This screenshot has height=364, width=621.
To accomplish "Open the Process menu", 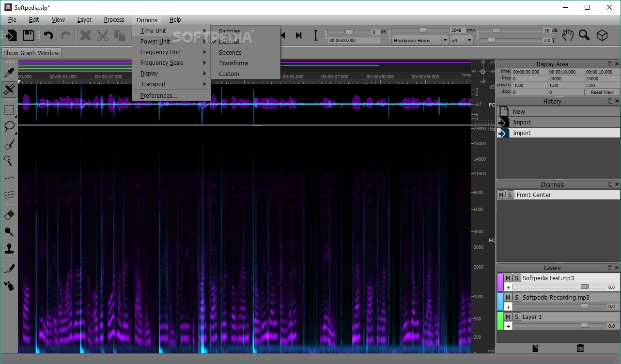I will 114,20.
